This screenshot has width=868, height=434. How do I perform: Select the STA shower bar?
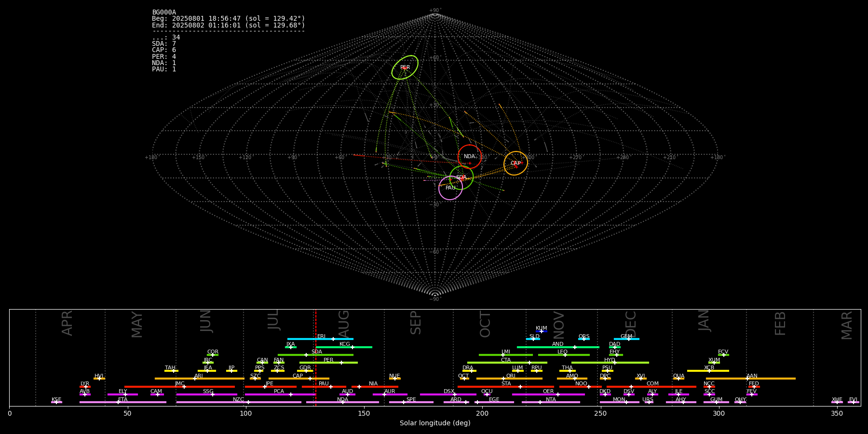tap(506, 386)
